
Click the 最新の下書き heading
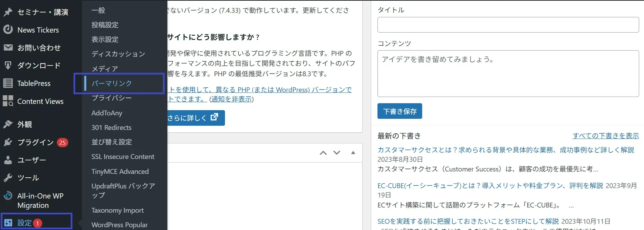click(x=399, y=136)
